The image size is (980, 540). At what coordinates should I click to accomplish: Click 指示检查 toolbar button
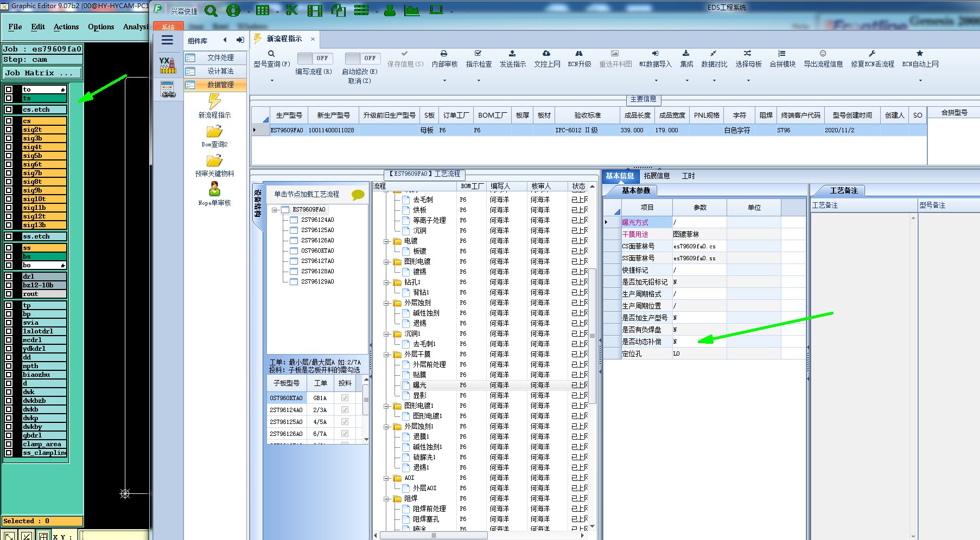[479, 59]
